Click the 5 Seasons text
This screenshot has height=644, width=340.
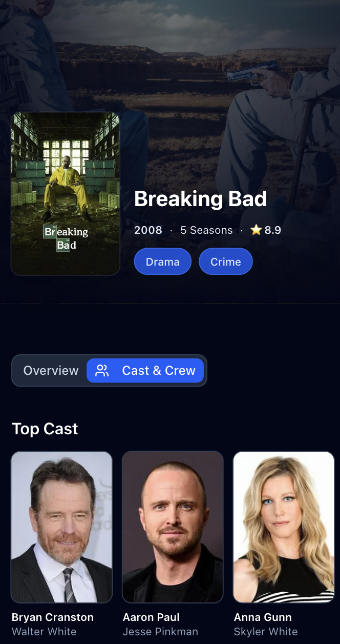click(x=206, y=230)
